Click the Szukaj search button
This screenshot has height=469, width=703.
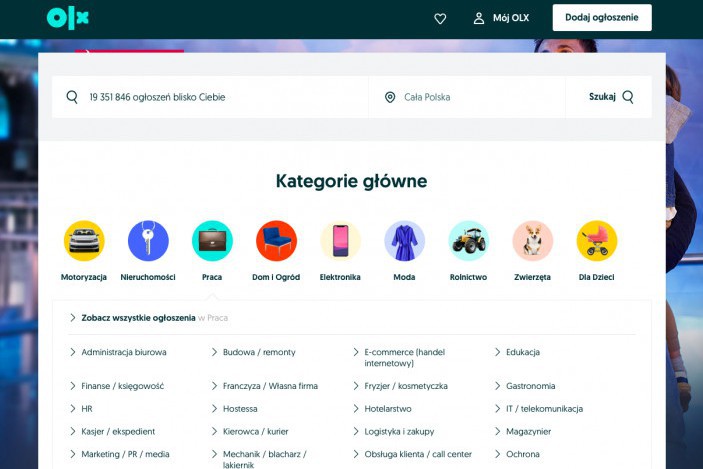610,97
